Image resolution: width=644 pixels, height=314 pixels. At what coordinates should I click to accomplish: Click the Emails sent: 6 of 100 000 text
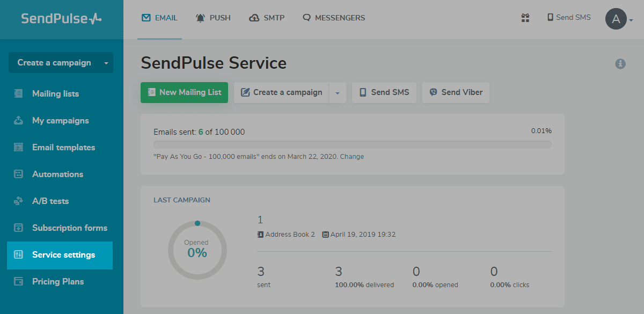[x=199, y=132]
